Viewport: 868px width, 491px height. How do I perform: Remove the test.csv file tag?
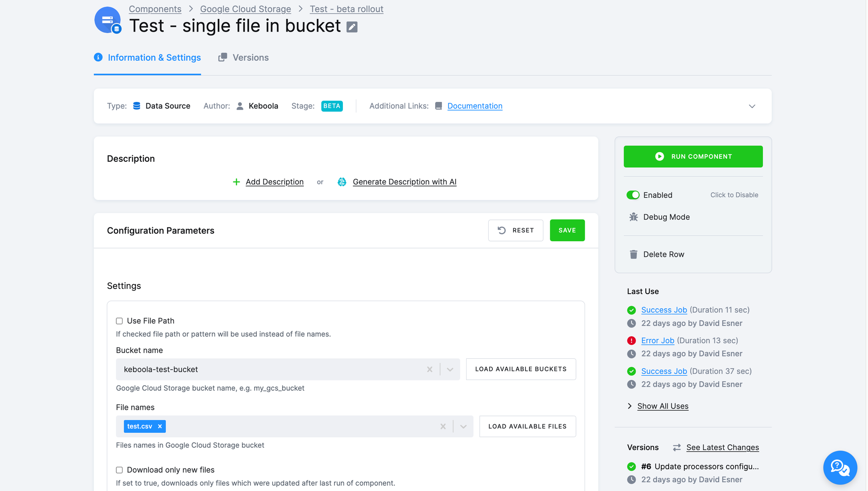tap(160, 426)
